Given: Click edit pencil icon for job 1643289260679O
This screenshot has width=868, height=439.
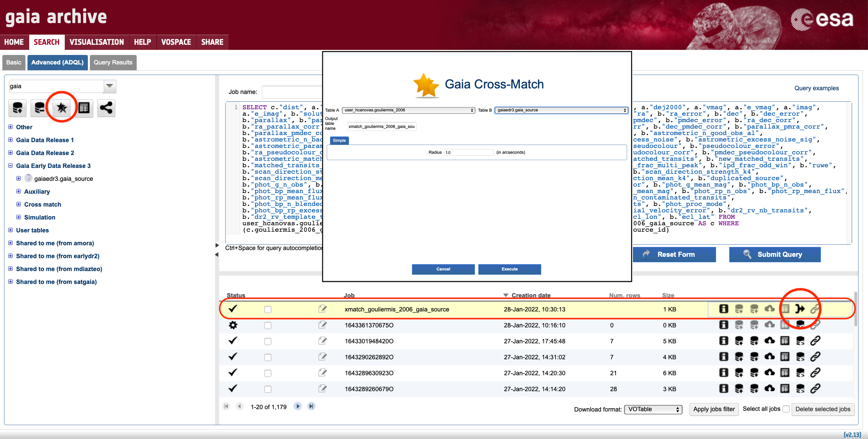Looking at the screenshot, I should click(x=322, y=388).
